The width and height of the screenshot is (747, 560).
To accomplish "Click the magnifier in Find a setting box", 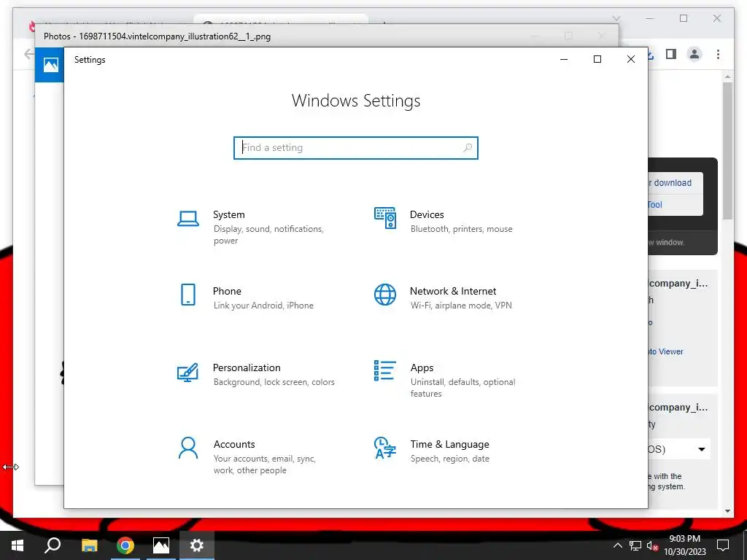I will tap(468, 147).
